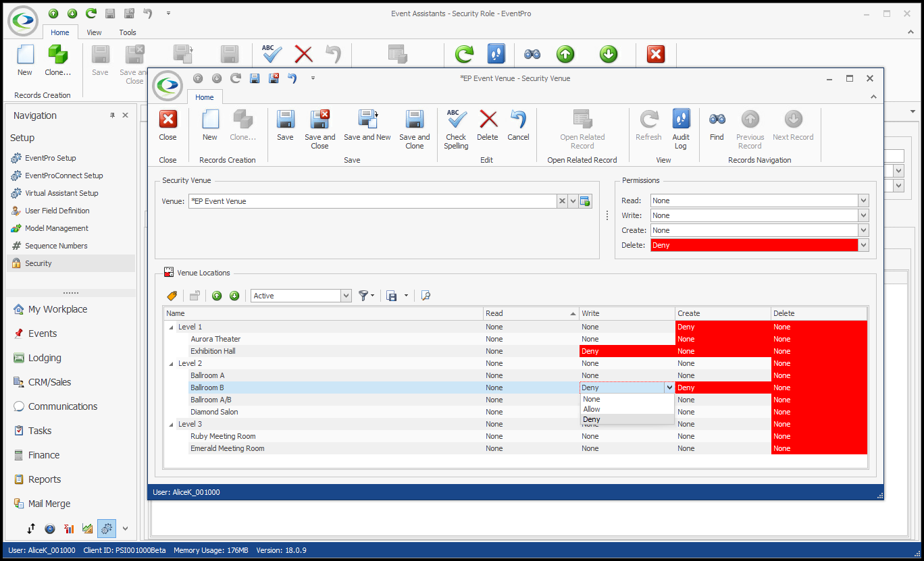Open Sequence Numbers in Navigation
924x561 pixels.
(x=56, y=246)
